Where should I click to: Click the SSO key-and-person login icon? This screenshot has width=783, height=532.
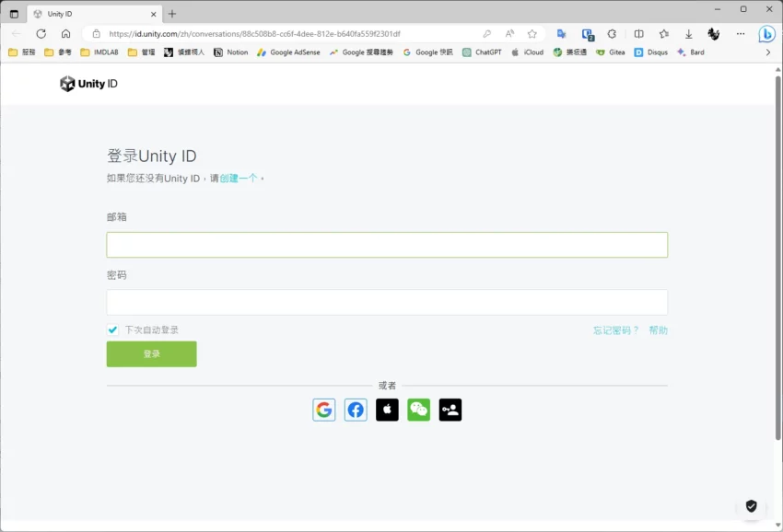tap(450, 410)
